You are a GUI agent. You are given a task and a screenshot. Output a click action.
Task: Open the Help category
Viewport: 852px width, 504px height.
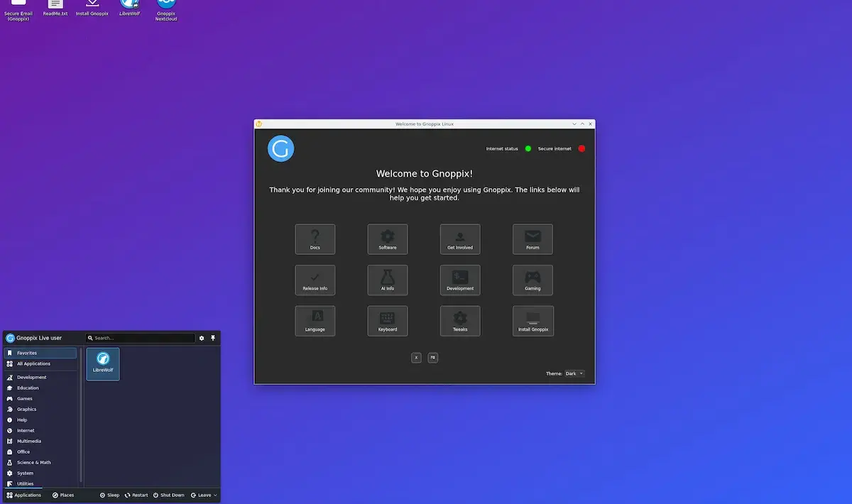click(40, 420)
